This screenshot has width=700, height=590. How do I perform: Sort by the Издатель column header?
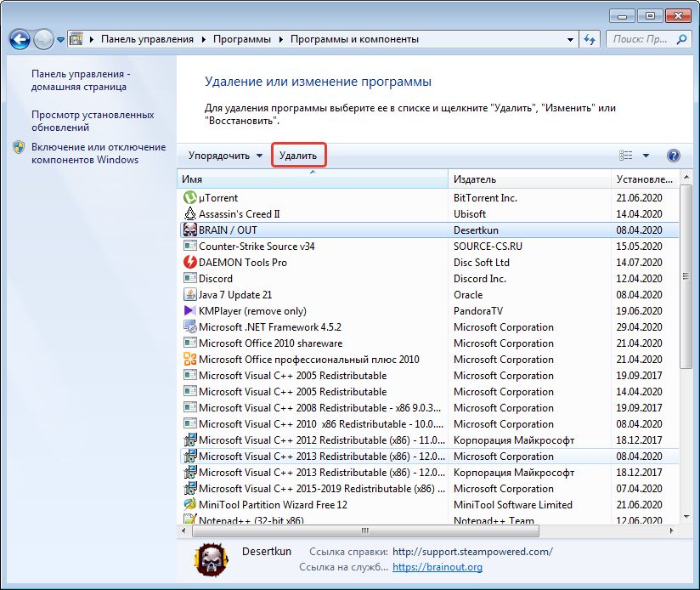[529, 179]
